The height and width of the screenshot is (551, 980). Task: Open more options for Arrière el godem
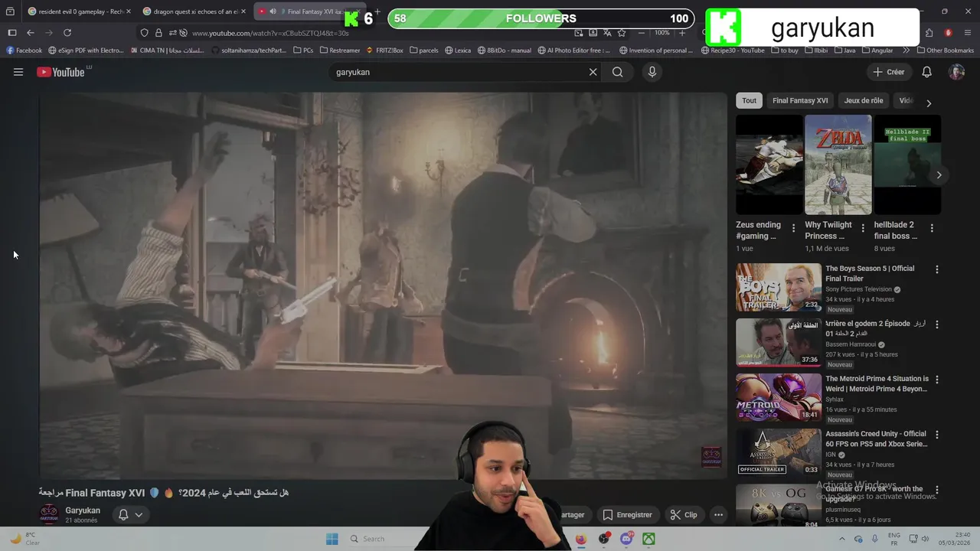(x=936, y=324)
